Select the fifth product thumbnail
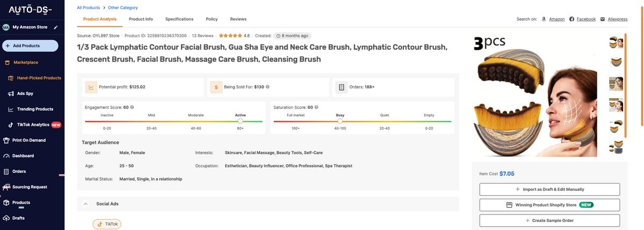 click(616, 126)
